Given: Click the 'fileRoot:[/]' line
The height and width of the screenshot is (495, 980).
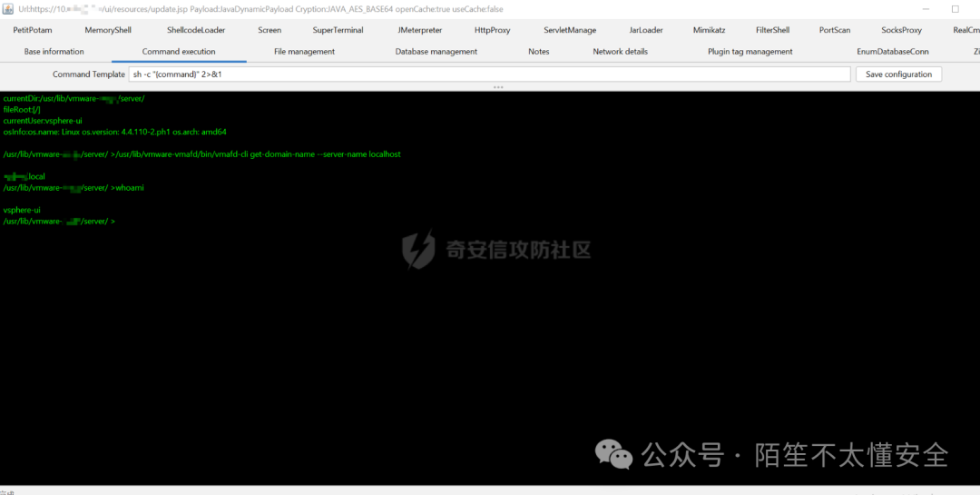Looking at the screenshot, I should 22,110.
